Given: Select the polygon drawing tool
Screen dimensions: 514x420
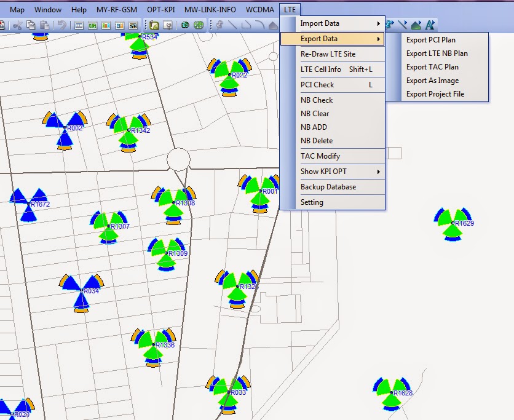Looking at the screenshot, I should (x=417, y=25).
